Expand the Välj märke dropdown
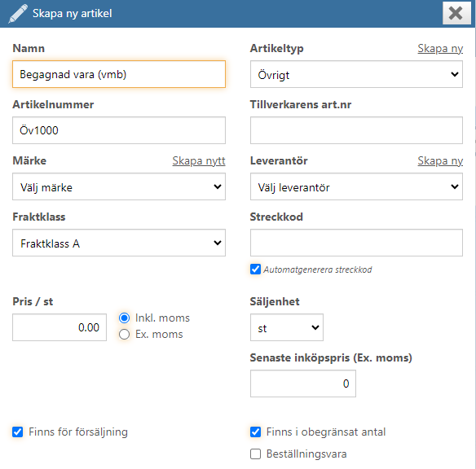This screenshot has width=476, height=469. tap(119, 186)
